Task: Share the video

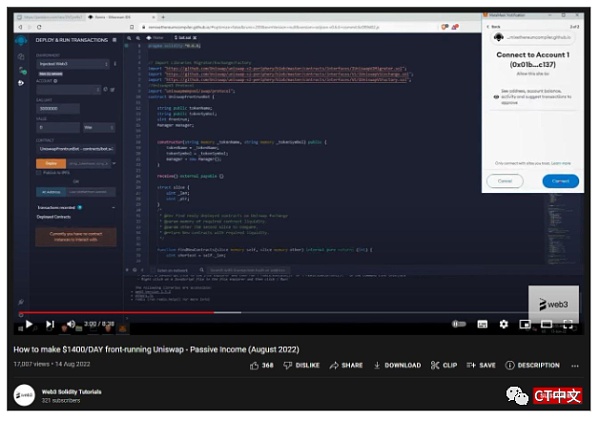Action: (346, 365)
